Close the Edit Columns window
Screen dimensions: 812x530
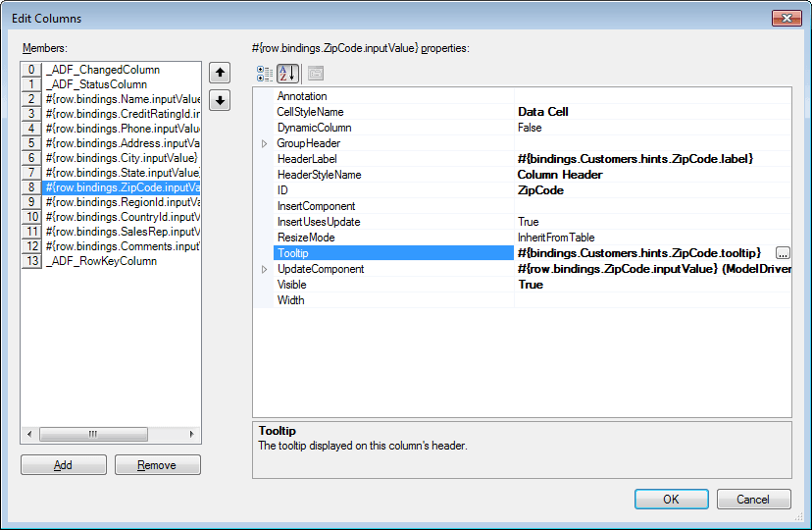point(787,18)
